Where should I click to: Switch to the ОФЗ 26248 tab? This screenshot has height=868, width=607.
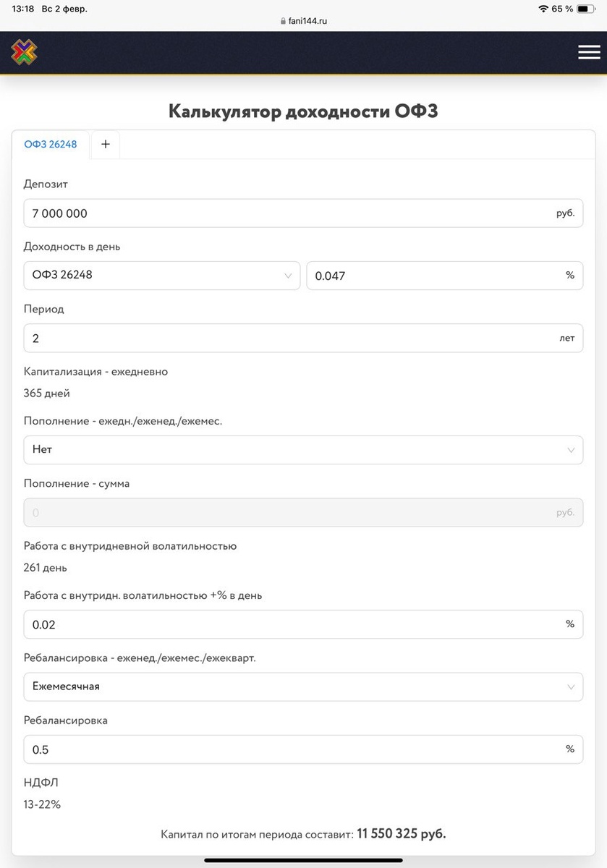[x=51, y=145]
